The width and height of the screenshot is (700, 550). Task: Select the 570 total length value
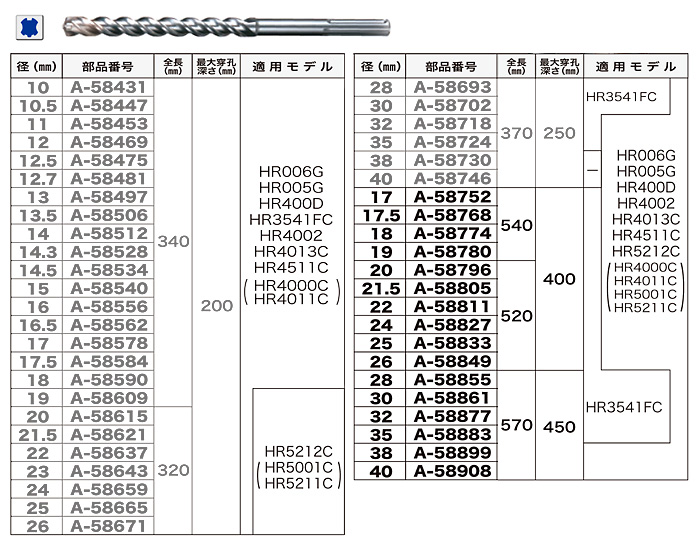point(517,425)
